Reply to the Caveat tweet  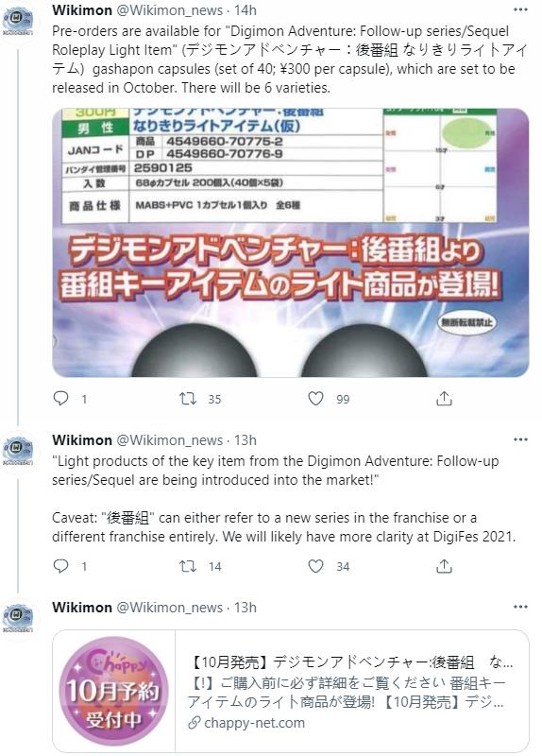(60, 565)
